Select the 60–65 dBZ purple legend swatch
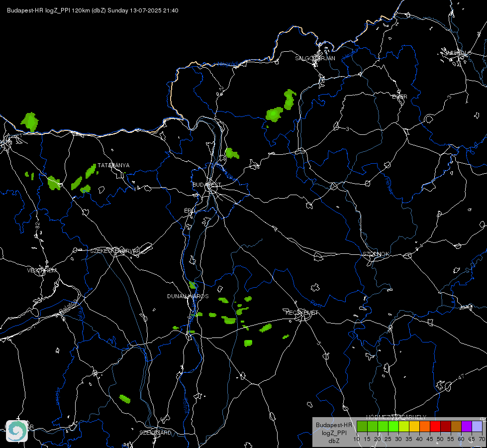Viewport: 487px width, 448px height. tap(467, 426)
